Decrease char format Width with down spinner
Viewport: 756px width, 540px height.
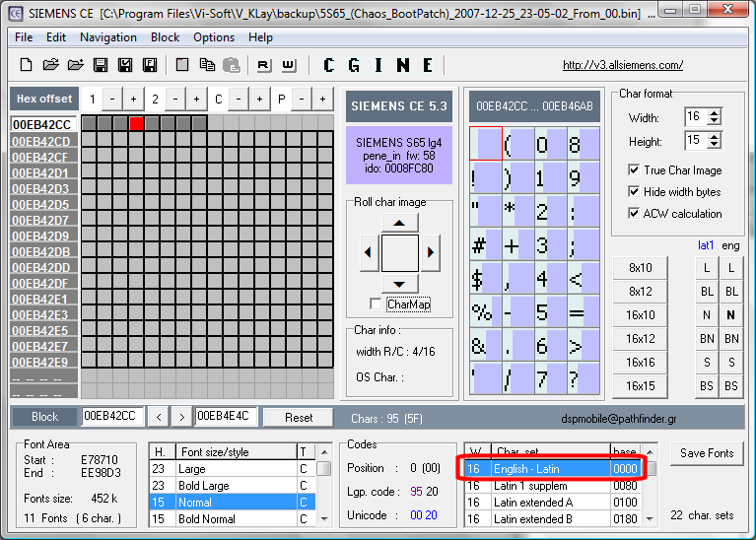coord(714,120)
